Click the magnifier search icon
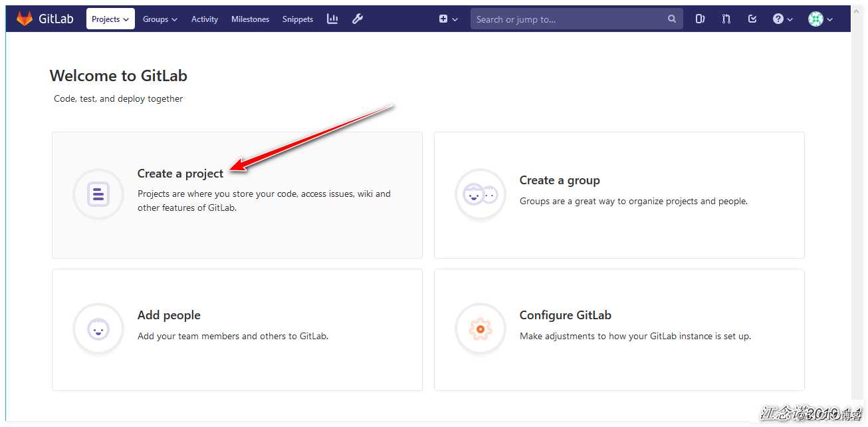 [x=672, y=19]
